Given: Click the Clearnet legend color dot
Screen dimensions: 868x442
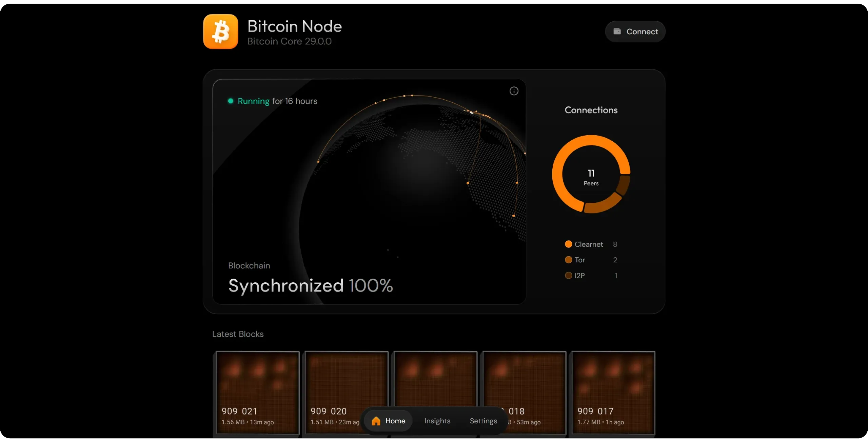Looking at the screenshot, I should click(569, 244).
